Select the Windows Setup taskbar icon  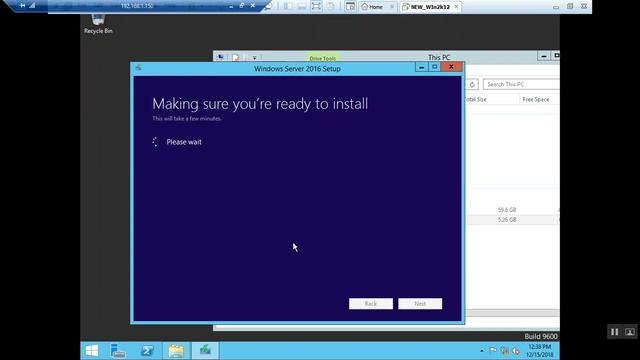pos(205,351)
